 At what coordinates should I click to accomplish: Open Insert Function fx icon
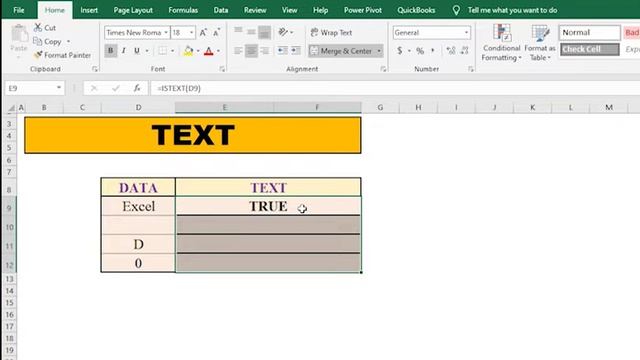pos(137,88)
